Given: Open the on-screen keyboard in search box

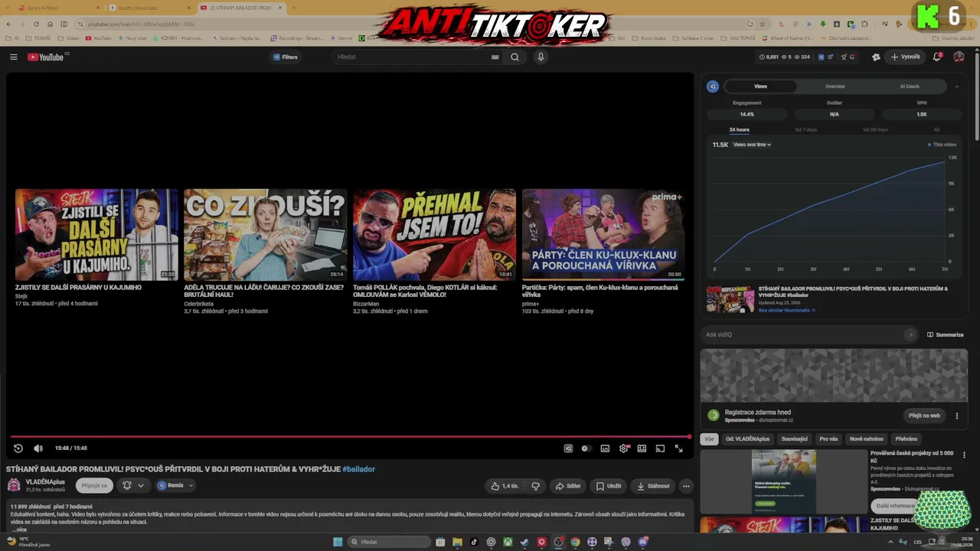Looking at the screenshot, I should point(495,57).
